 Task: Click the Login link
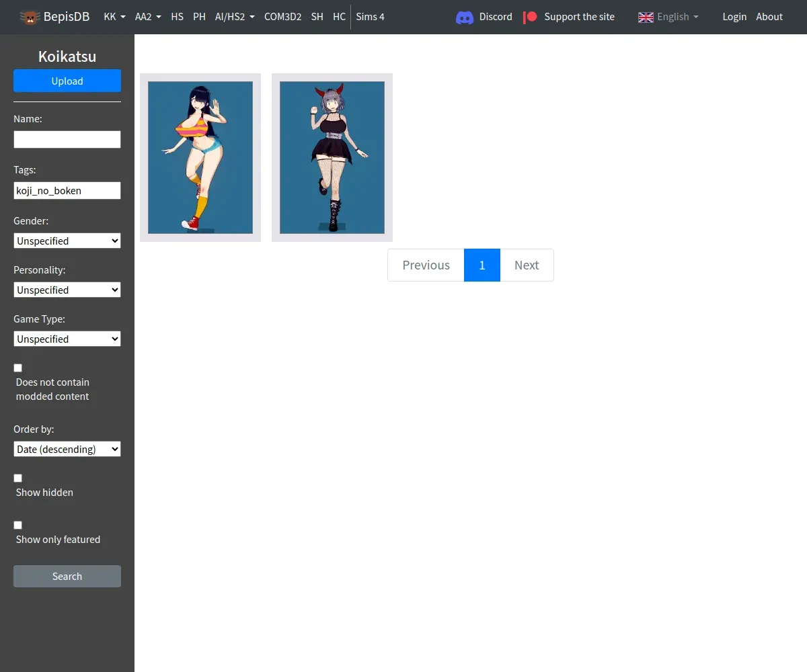click(734, 17)
